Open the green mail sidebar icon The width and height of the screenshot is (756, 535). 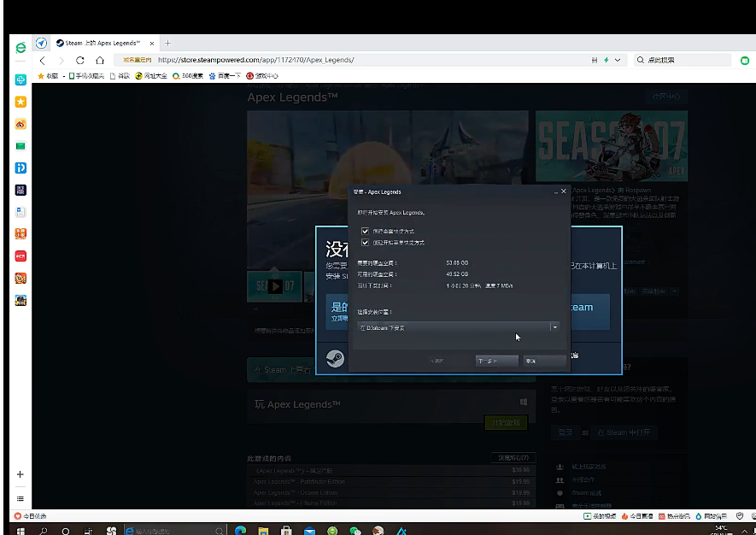[21, 145]
